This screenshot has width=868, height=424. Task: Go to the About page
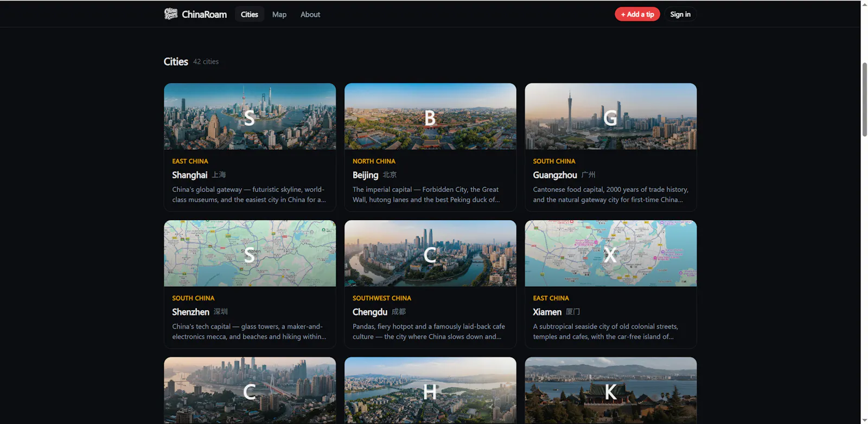[x=310, y=15]
